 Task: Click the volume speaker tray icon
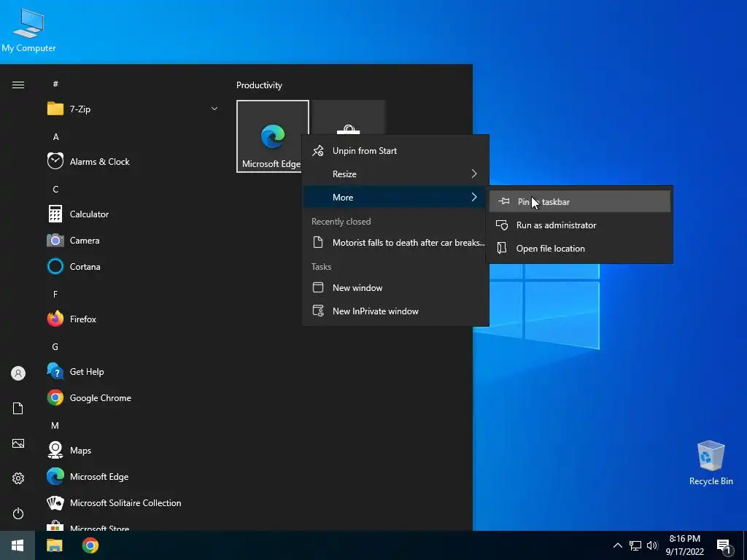click(x=652, y=545)
